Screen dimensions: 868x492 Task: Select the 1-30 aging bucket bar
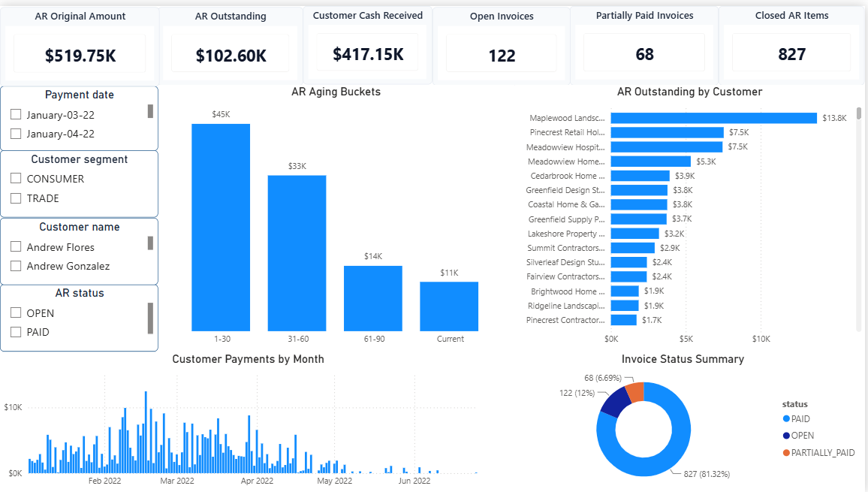221,227
